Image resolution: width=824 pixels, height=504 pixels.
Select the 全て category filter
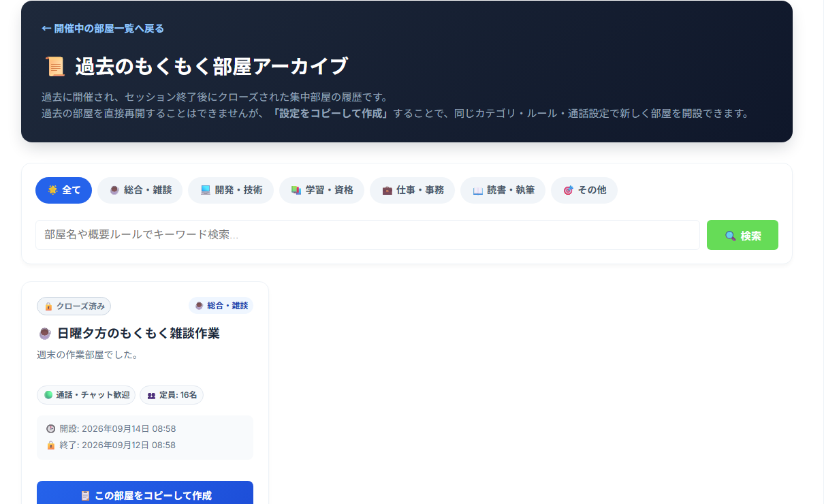tap(63, 190)
